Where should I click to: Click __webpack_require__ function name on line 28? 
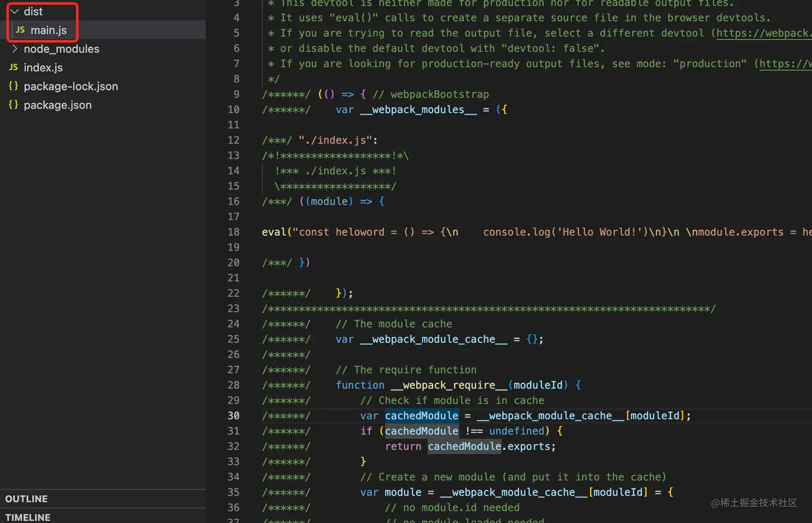point(449,385)
